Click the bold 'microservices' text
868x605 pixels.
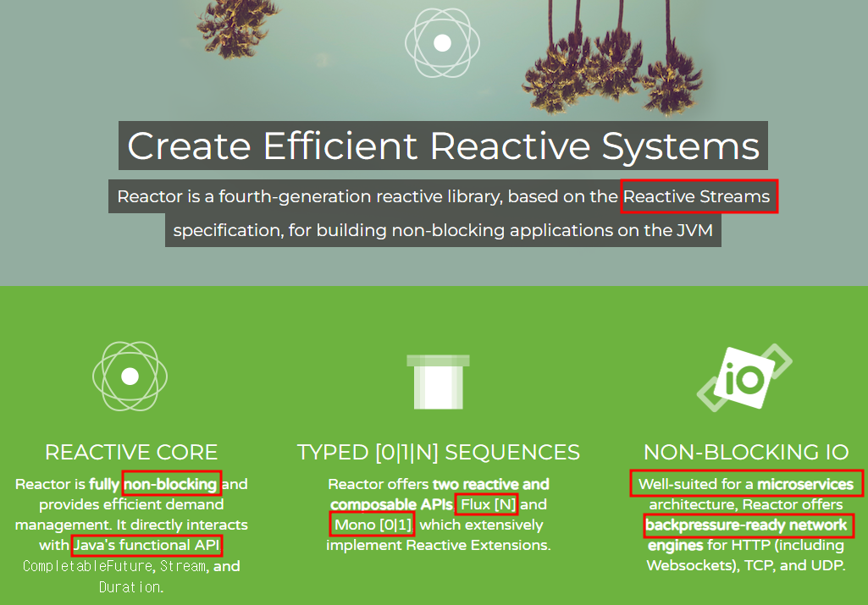(x=804, y=484)
